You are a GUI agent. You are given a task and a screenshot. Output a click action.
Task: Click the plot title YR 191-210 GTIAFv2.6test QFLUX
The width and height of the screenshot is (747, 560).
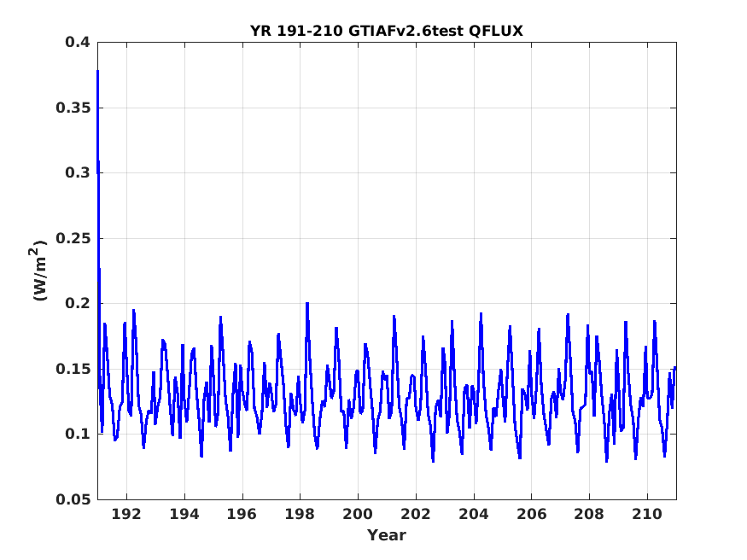387,31
